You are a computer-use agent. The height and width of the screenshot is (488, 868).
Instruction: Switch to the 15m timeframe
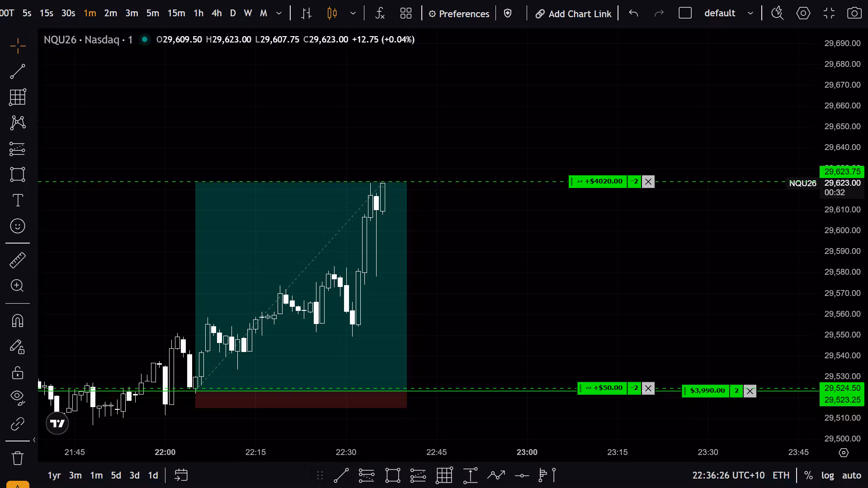click(x=176, y=13)
